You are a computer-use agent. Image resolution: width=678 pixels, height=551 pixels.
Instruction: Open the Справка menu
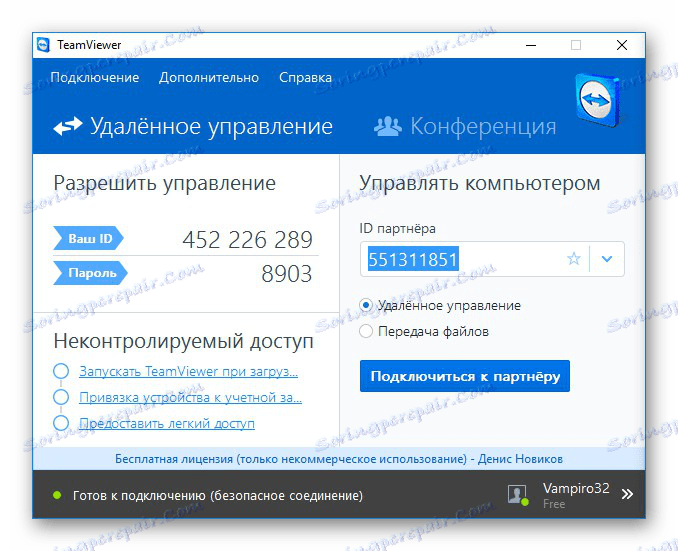coord(305,77)
